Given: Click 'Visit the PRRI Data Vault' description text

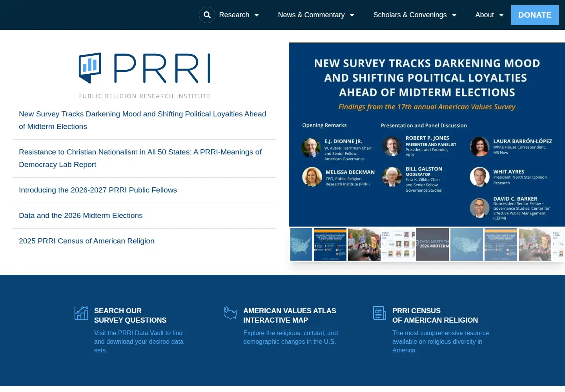Looking at the screenshot, I should [139, 342].
